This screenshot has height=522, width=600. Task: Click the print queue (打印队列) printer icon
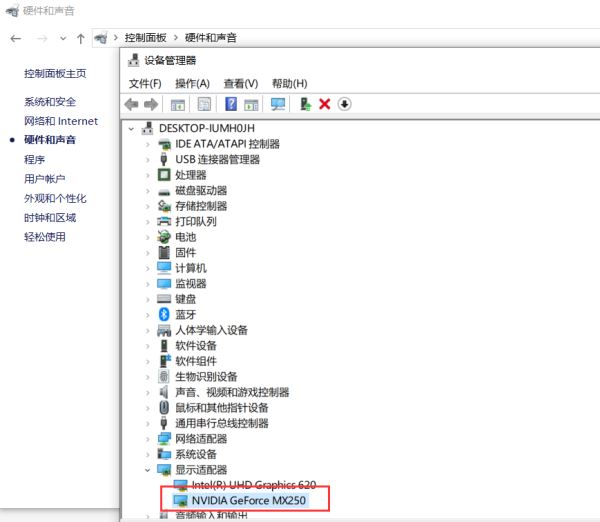pyautogui.click(x=164, y=221)
